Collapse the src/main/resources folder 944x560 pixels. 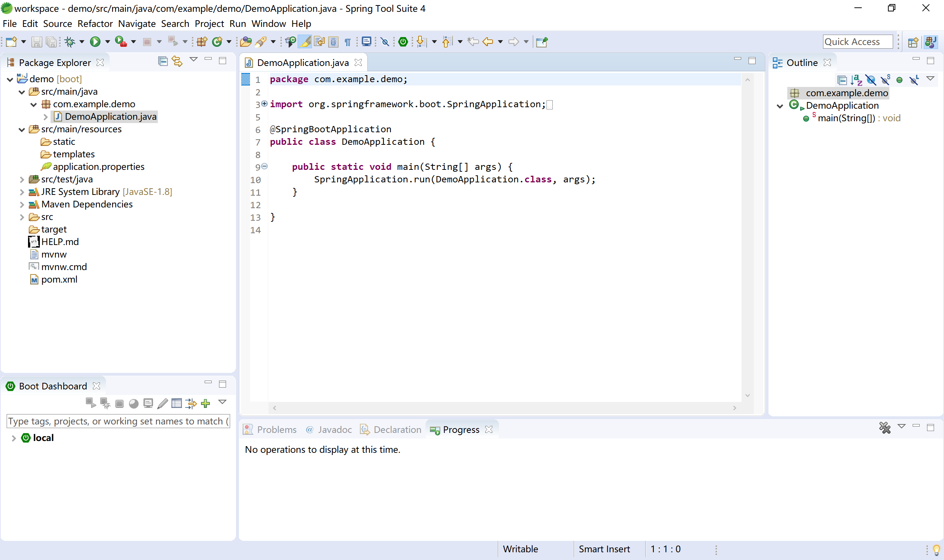(x=22, y=129)
